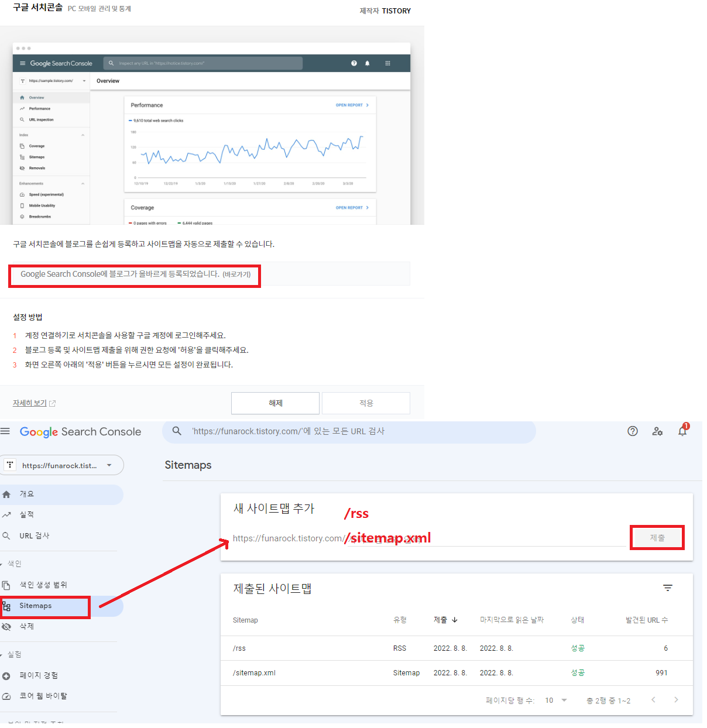Screen dimensions: 707x728
Task: Click the external-link icon beside 자세히 보기
Action: 53,403
